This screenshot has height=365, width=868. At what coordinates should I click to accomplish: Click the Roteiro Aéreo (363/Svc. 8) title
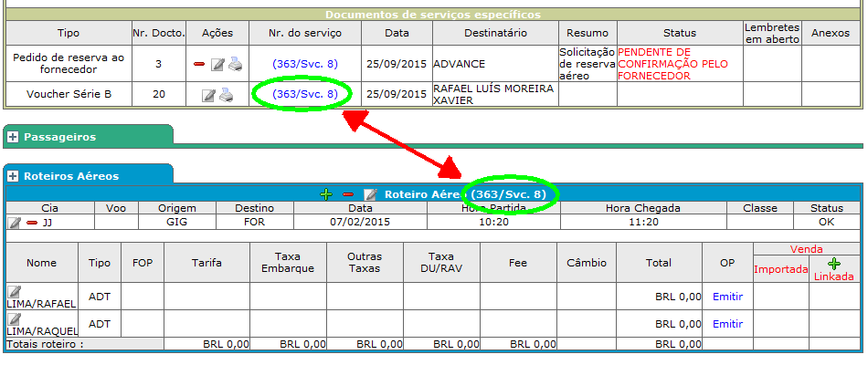pyautogui.click(x=465, y=194)
